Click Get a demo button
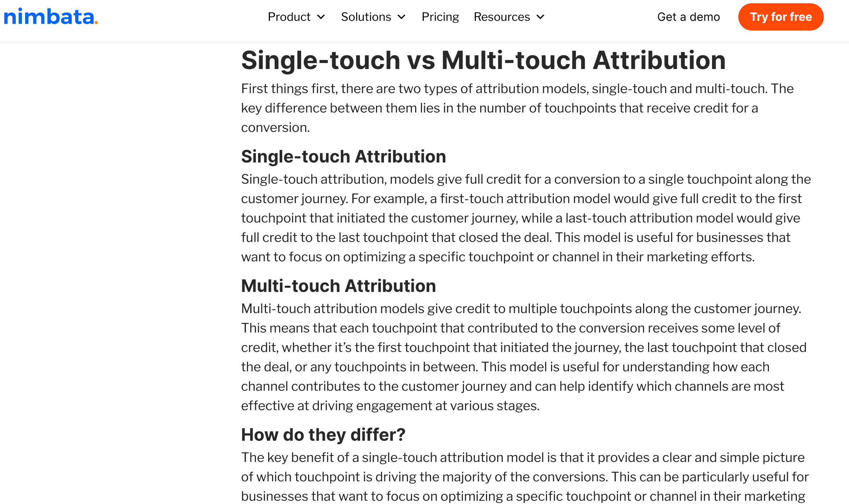The image size is (849, 504). click(x=688, y=17)
